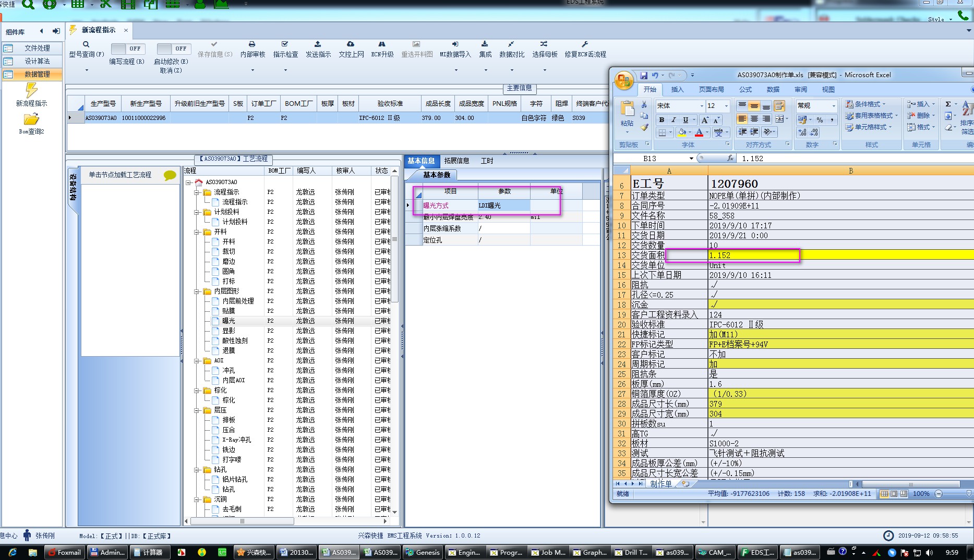Viewport: 974px width, 560px height.
Task: Expand the Excel Name Box dropdown
Action: 691,159
